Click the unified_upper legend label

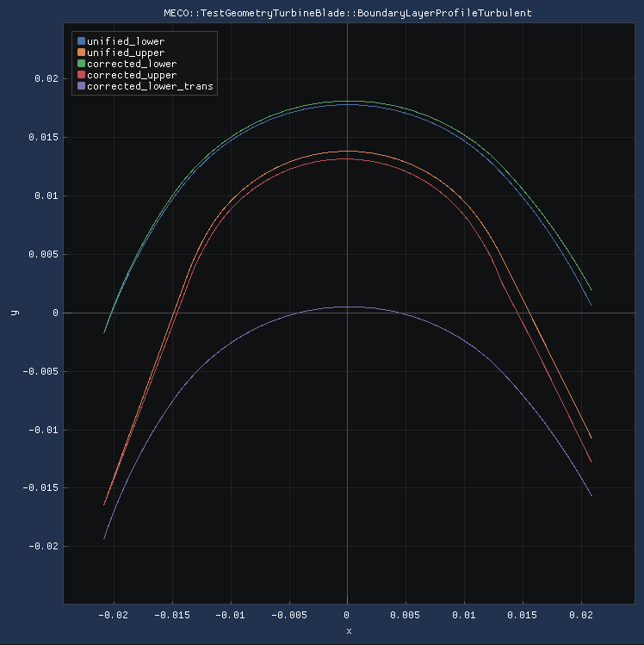[x=126, y=53]
